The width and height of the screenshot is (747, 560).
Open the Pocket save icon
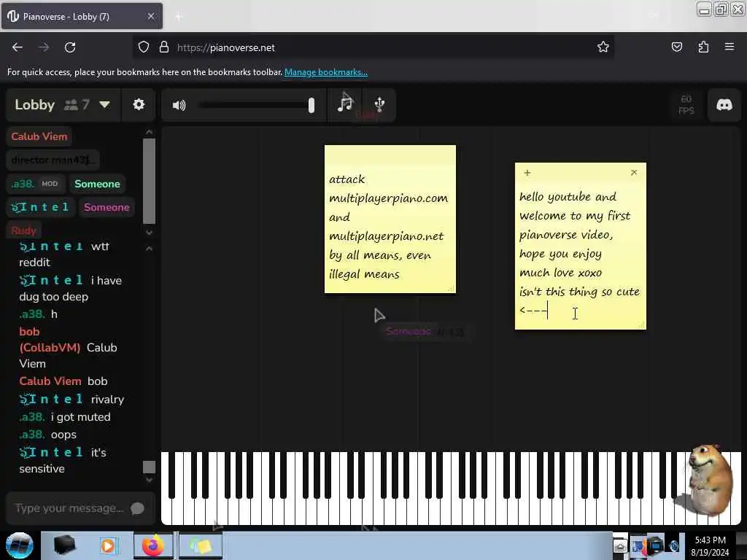676,47
